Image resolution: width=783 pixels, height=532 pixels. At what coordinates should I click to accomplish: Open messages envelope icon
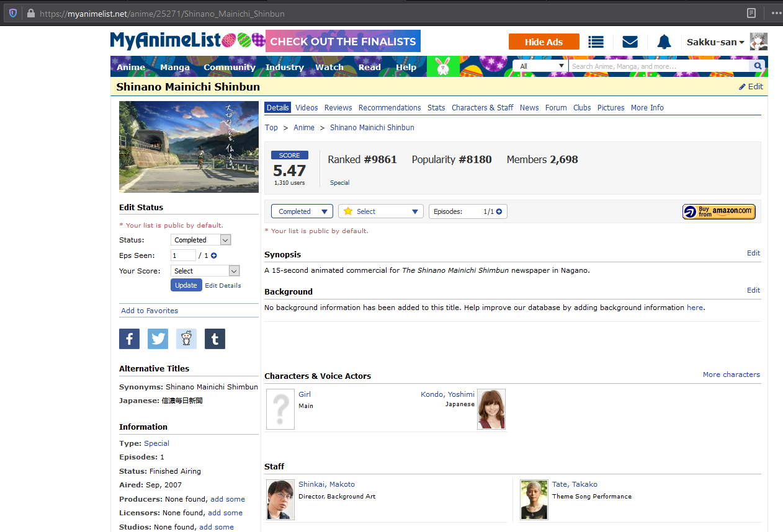pyautogui.click(x=630, y=42)
